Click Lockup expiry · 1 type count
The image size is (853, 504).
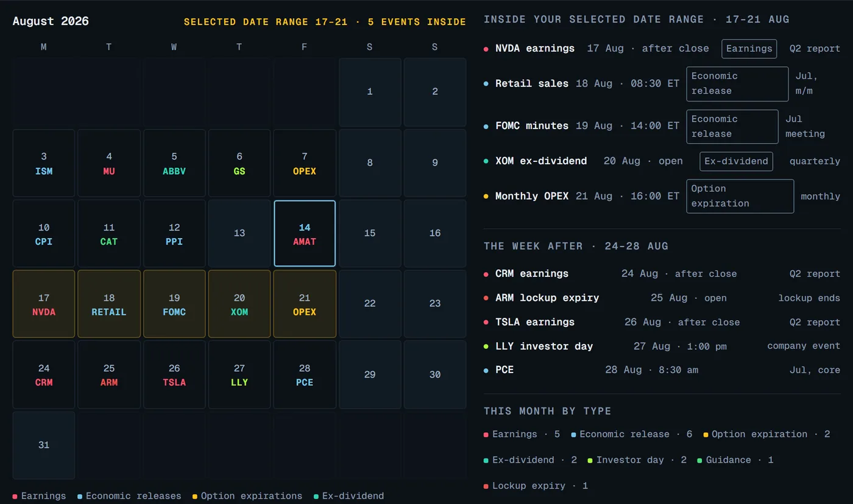click(x=536, y=486)
